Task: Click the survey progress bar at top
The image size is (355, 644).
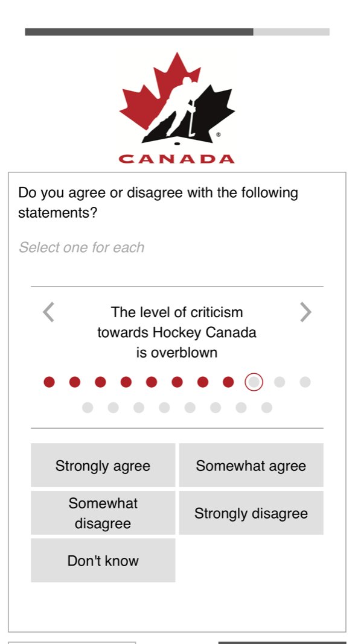Action: pyautogui.click(x=177, y=32)
